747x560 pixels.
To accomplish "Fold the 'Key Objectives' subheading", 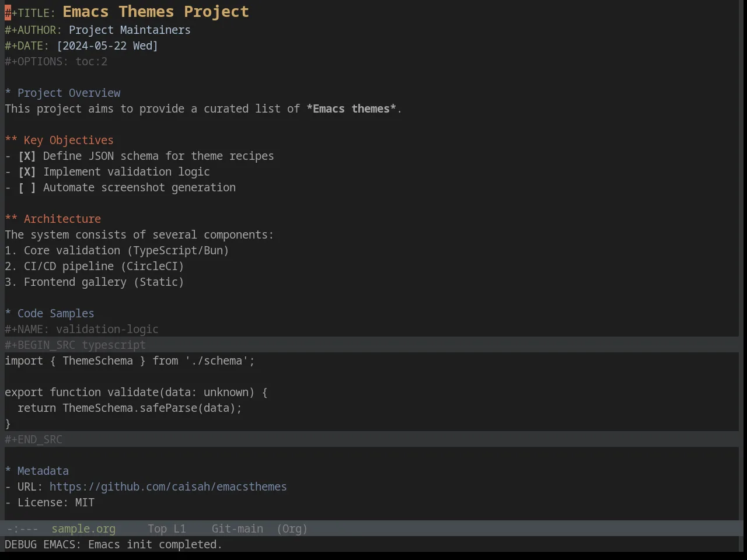I will point(59,141).
